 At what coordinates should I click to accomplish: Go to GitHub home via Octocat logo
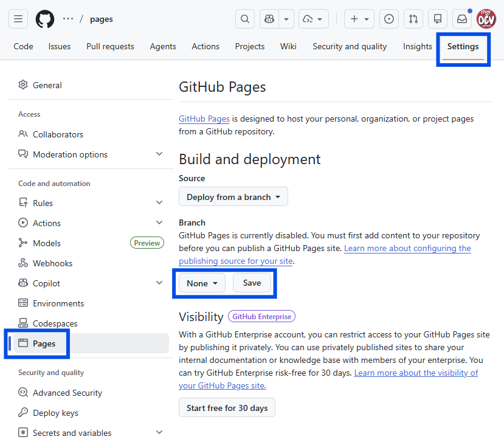coord(44,19)
